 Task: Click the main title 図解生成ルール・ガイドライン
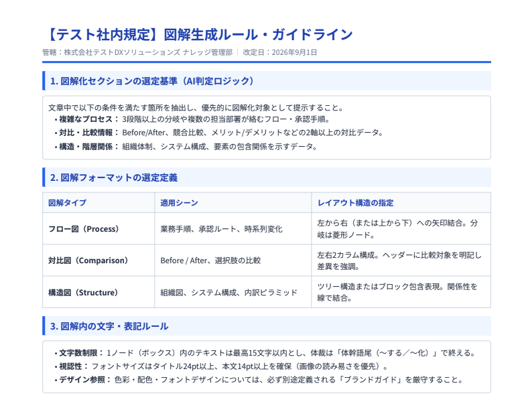198,34
